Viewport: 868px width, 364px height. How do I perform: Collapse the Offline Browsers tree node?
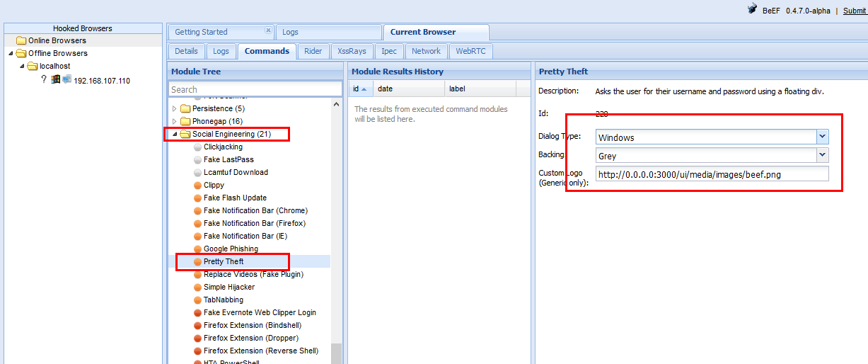(x=11, y=53)
